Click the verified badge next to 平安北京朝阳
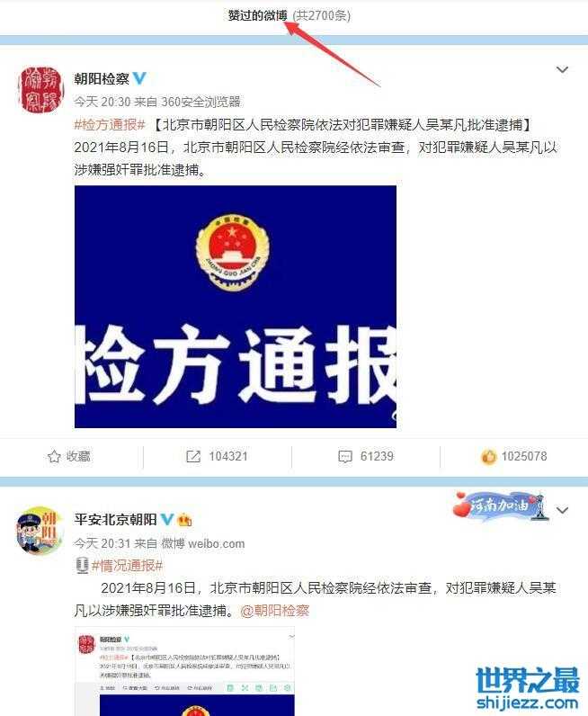Viewport: 588px width, 716px height. 167,519
